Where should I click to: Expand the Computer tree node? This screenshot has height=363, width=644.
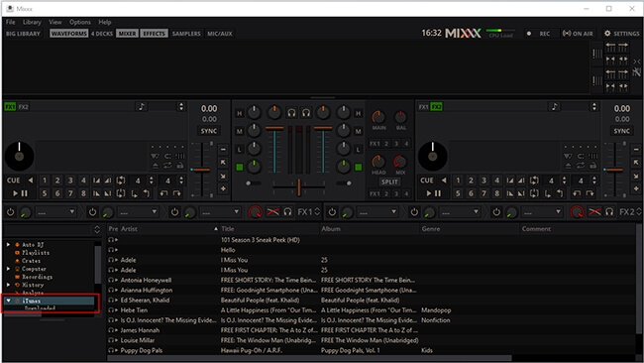(8, 269)
